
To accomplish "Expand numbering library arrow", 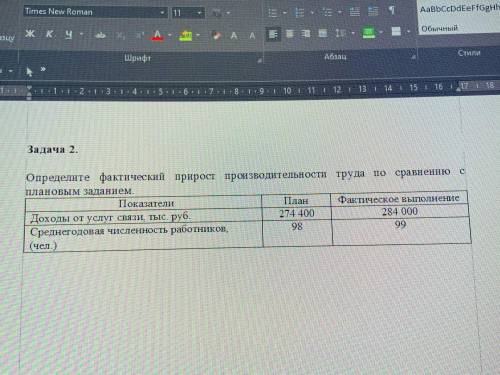I will 312,13.
